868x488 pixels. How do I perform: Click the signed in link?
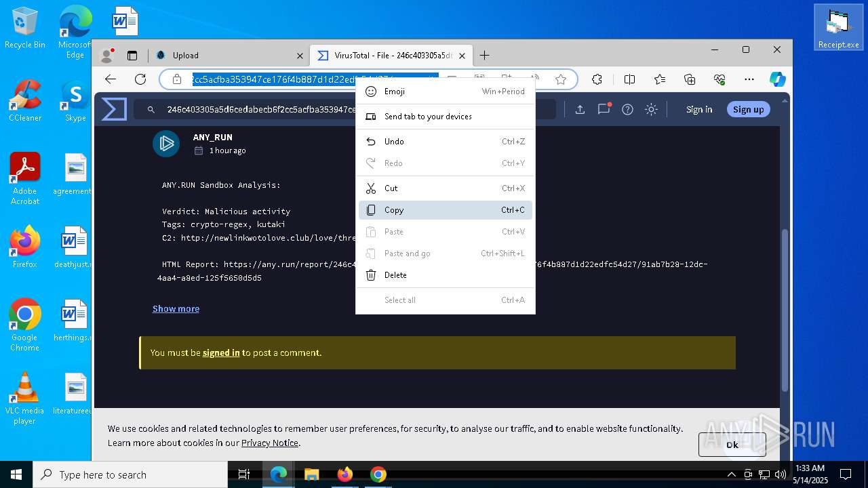pyautogui.click(x=221, y=352)
